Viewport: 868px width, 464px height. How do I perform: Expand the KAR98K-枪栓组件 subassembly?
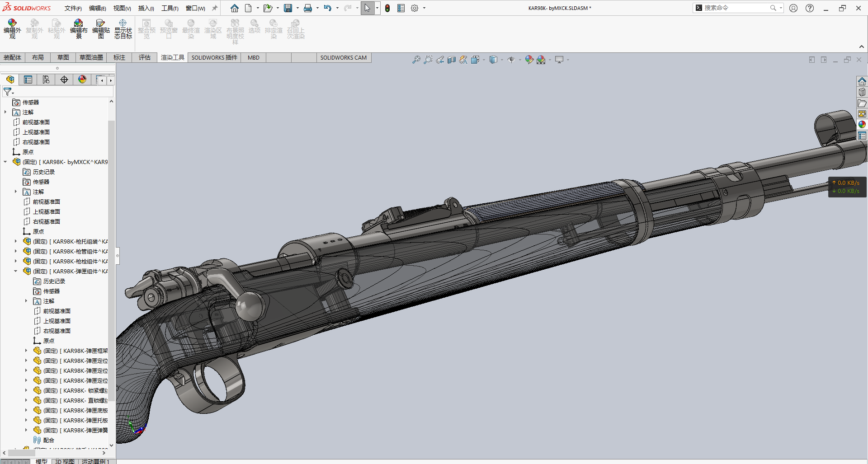16,261
